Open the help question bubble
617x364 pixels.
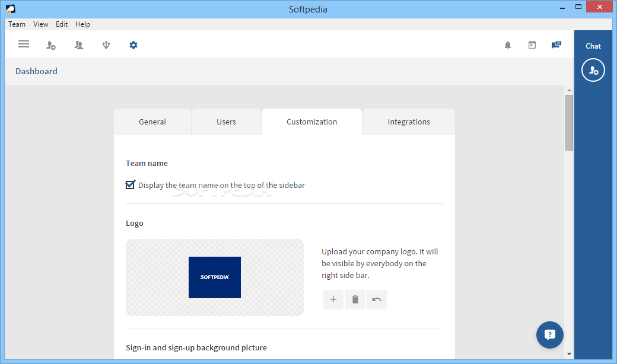coord(550,335)
